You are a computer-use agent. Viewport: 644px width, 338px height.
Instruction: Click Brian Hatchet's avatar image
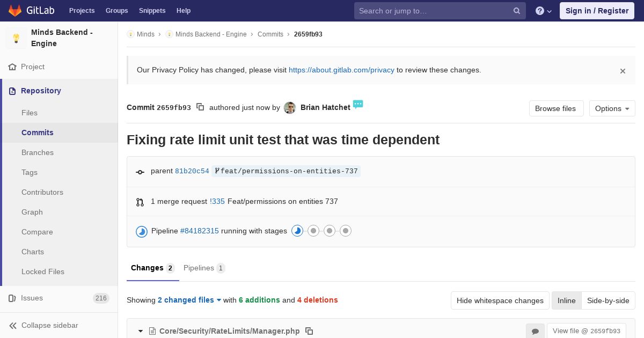(290, 108)
